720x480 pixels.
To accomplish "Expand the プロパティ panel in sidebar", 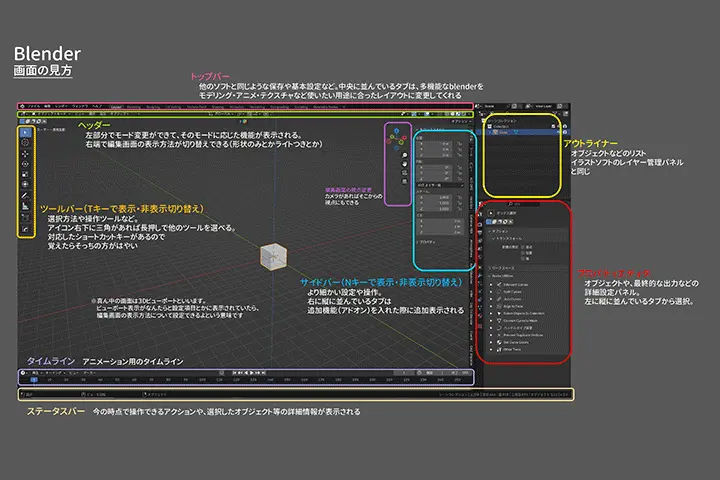I will tap(416, 242).
